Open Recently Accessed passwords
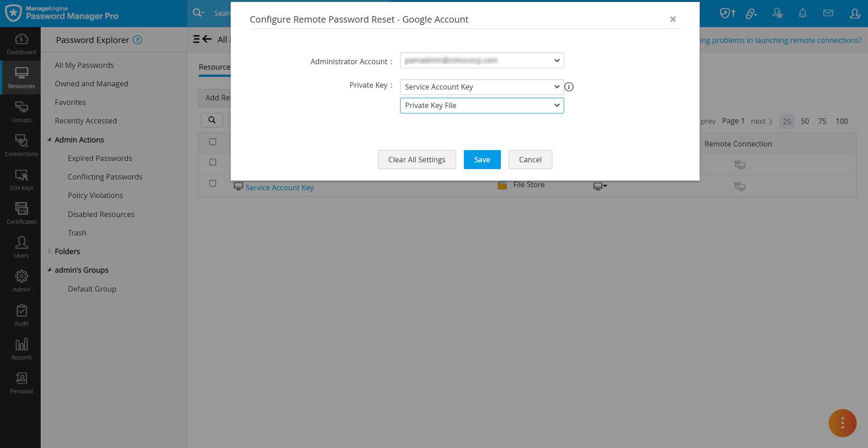This screenshot has width=868, height=448. [x=85, y=120]
